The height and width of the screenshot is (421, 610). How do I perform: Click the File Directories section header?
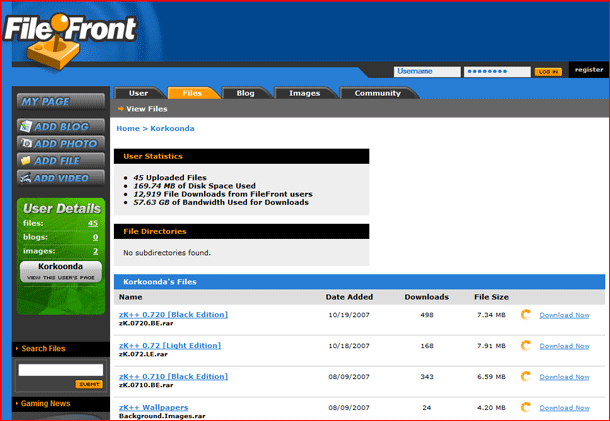point(242,231)
